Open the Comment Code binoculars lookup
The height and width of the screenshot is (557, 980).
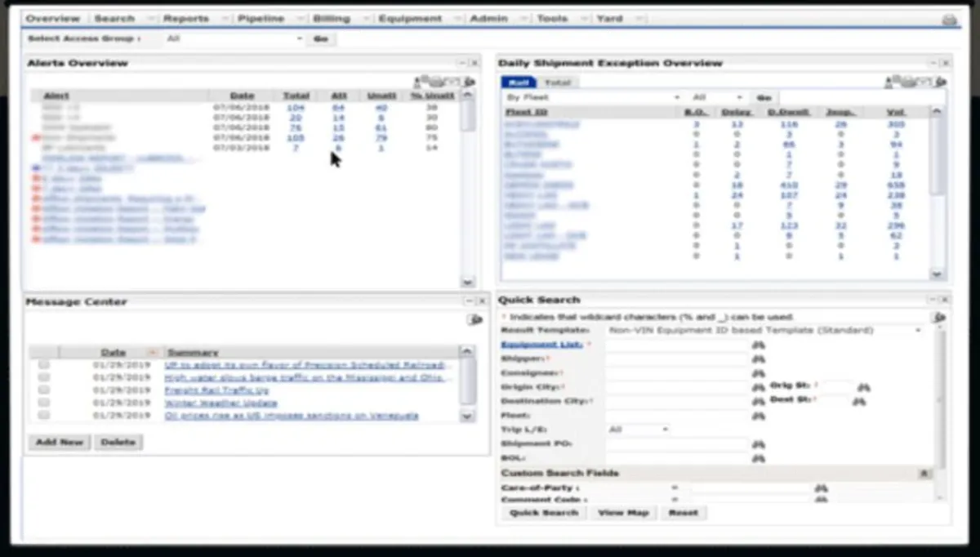(822, 499)
